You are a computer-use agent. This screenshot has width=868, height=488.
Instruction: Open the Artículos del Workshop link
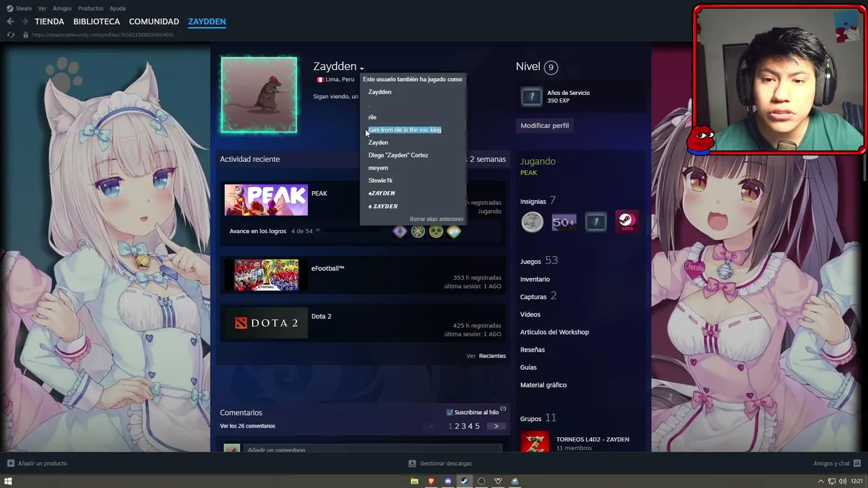click(x=555, y=332)
